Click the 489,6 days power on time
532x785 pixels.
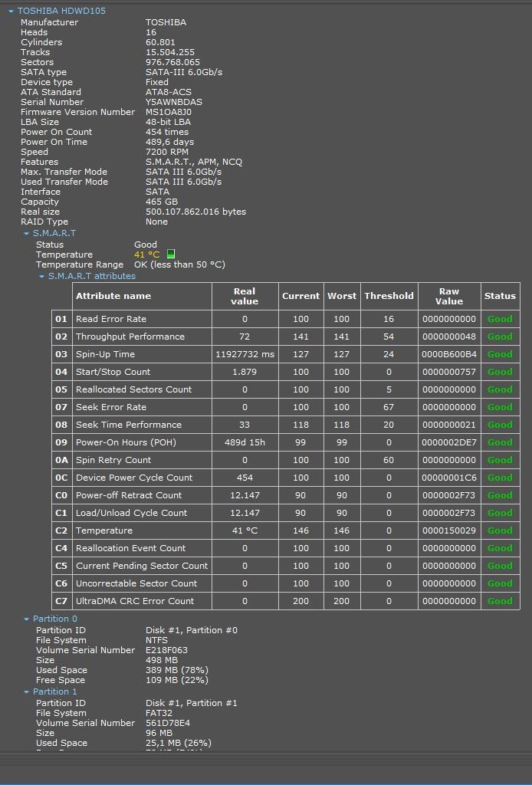click(169, 142)
